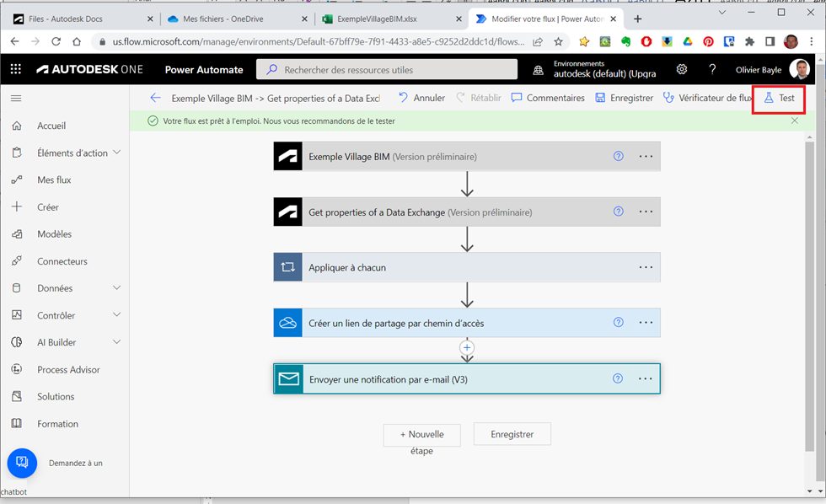Insert a step with the plus circle

pos(467,347)
